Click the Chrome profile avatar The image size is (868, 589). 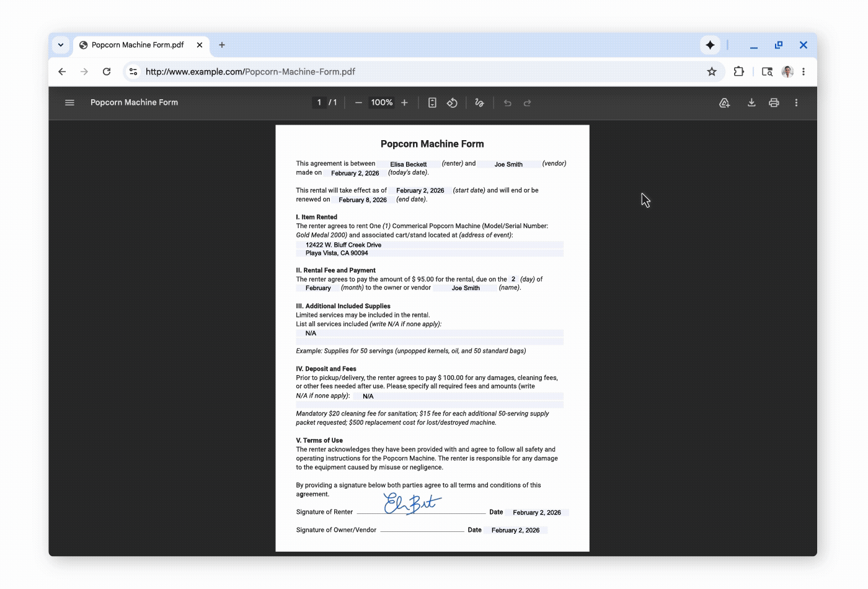click(787, 71)
